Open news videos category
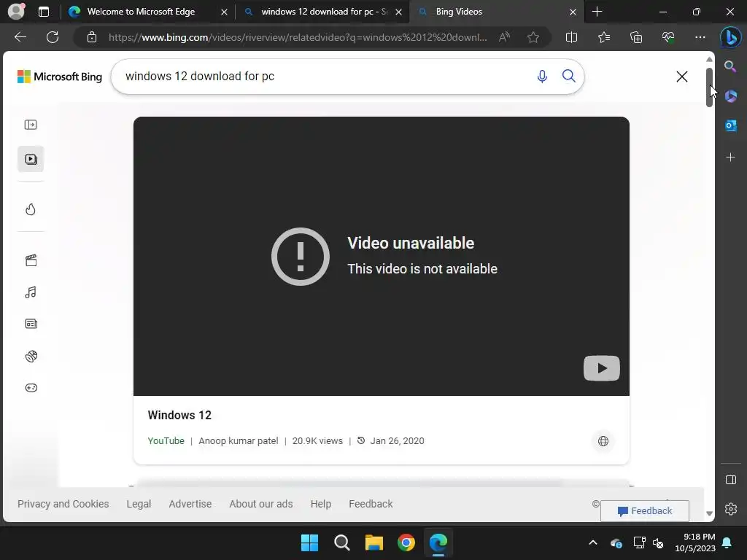The width and height of the screenshot is (747, 560). (x=31, y=324)
